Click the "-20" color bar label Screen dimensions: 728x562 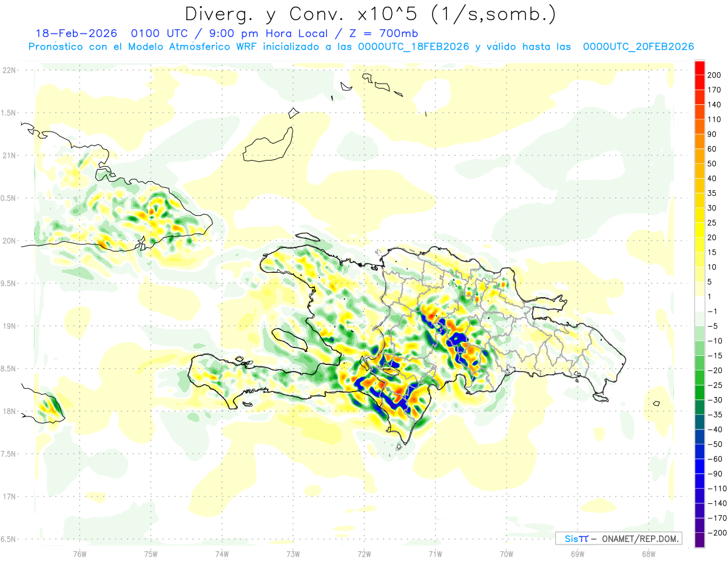(716, 370)
